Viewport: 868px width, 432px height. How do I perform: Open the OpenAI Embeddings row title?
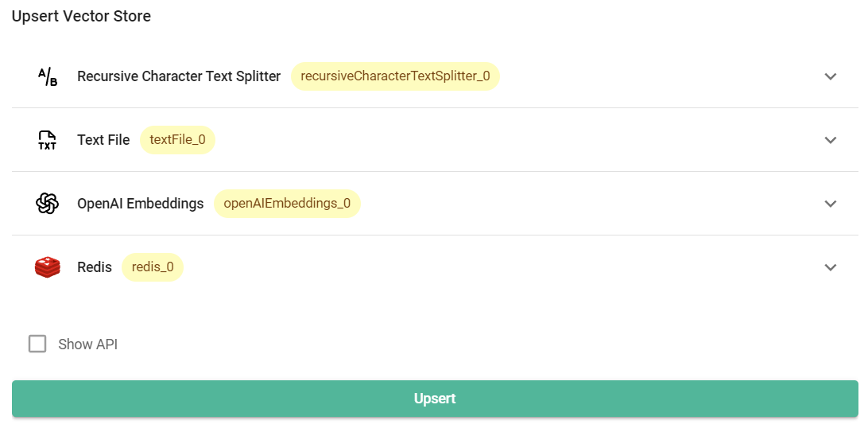coord(140,204)
